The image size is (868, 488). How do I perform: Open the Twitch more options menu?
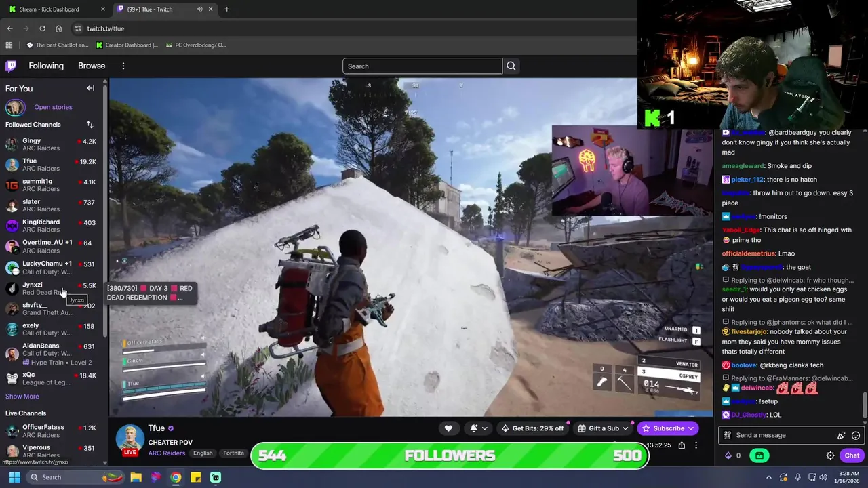click(123, 66)
